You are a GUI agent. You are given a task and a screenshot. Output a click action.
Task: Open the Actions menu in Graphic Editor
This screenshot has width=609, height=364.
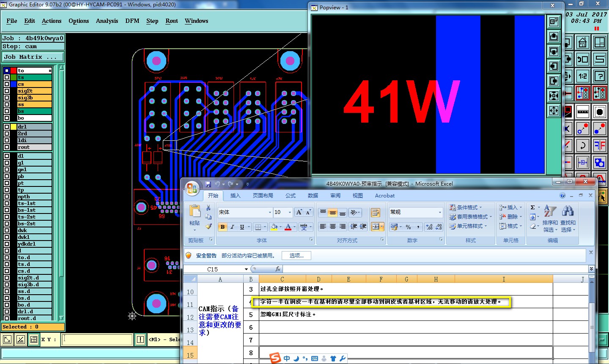(52, 21)
